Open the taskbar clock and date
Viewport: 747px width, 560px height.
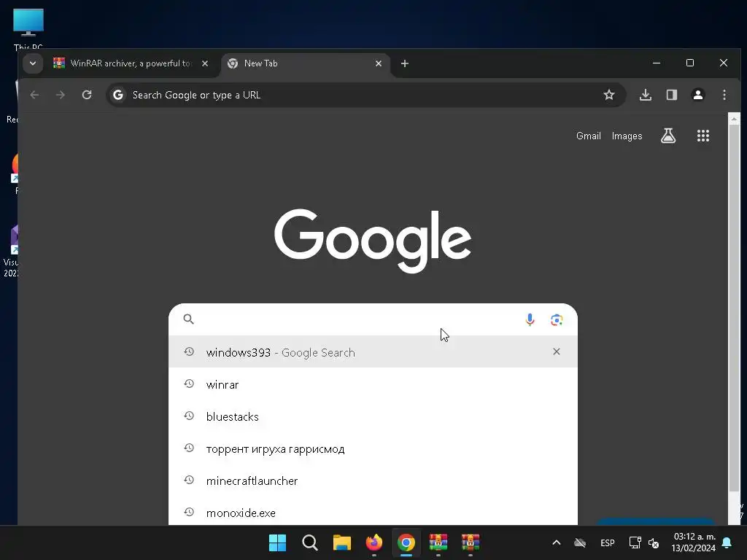pos(693,542)
